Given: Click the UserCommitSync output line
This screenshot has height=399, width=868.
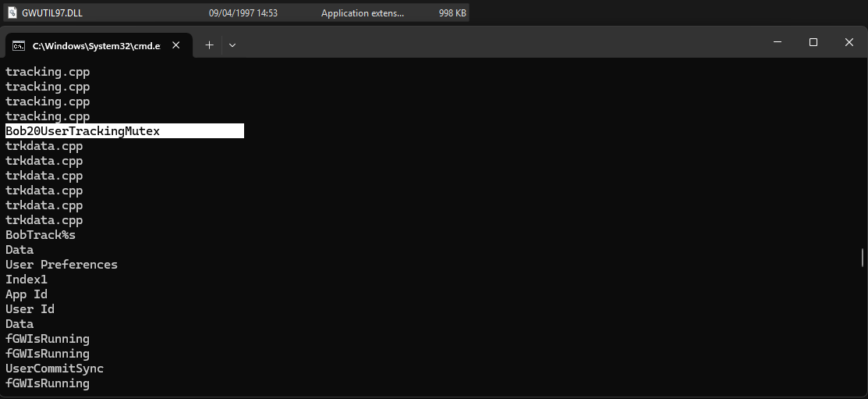Looking at the screenshot, I should pyautogui.click(x=55, y=369).
